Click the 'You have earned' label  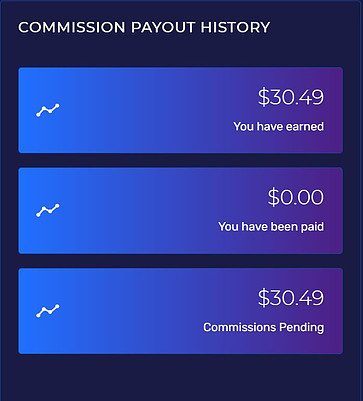coord(279,127)
